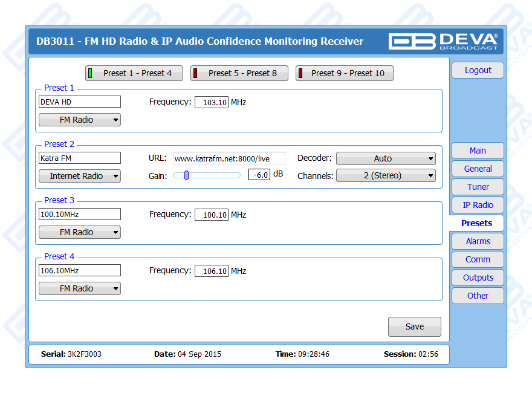Screen dimensions: 532x393
Task: Switch to Preset 9 - Preset 10 group
Action: click(x=345, y=73)
